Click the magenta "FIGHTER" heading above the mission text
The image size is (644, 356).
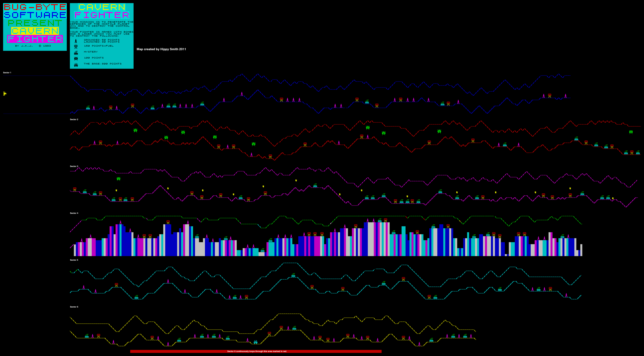tap(102, 15)
